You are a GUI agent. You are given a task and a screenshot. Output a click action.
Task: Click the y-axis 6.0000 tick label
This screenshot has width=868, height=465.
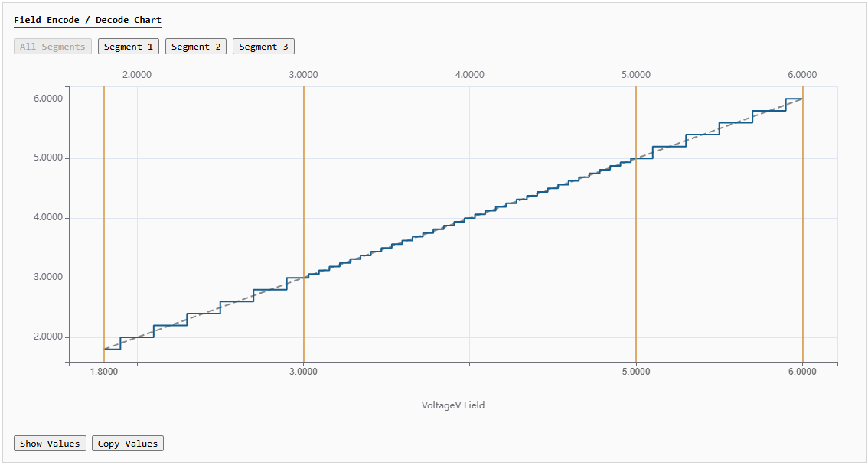pos(48,99)
